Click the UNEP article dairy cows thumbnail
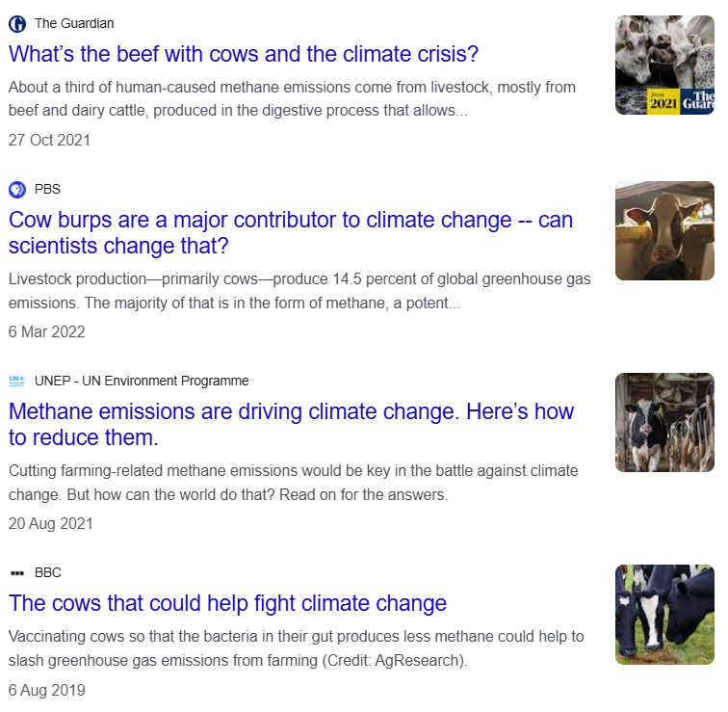Viewport: 728px width, 712px height. click(664, 422)
